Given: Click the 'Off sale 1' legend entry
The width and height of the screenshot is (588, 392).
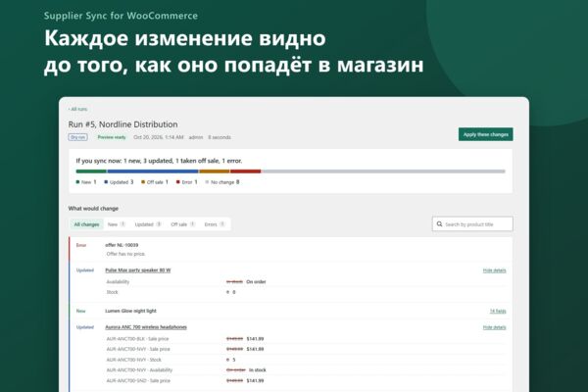Looking at the screenshot, I should click(155, 182).
